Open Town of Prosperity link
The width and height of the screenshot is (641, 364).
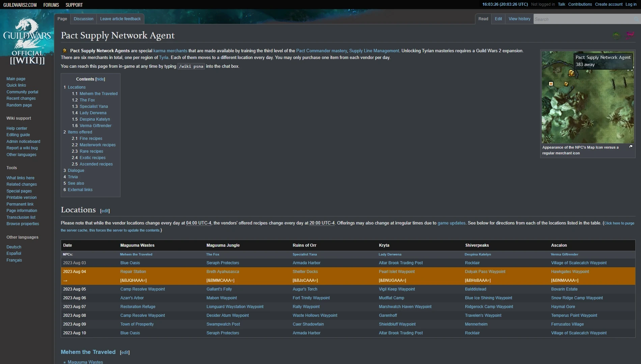point(137,324)
